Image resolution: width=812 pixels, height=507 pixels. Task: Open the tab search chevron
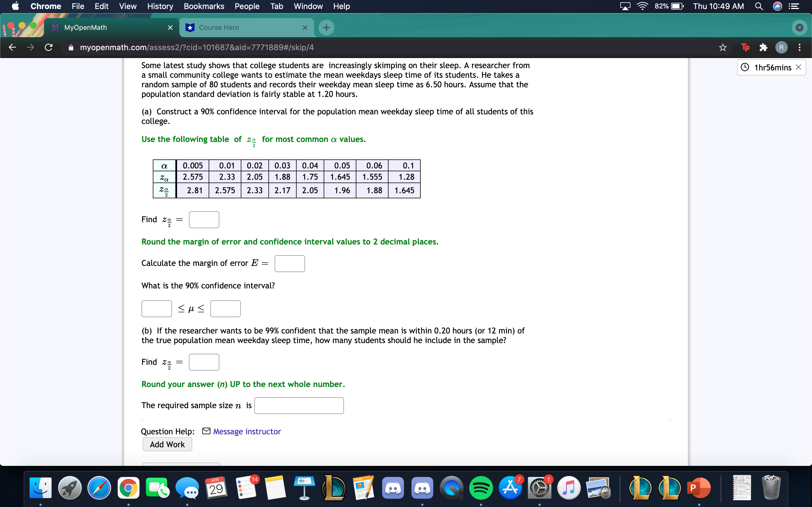(800, 28)
